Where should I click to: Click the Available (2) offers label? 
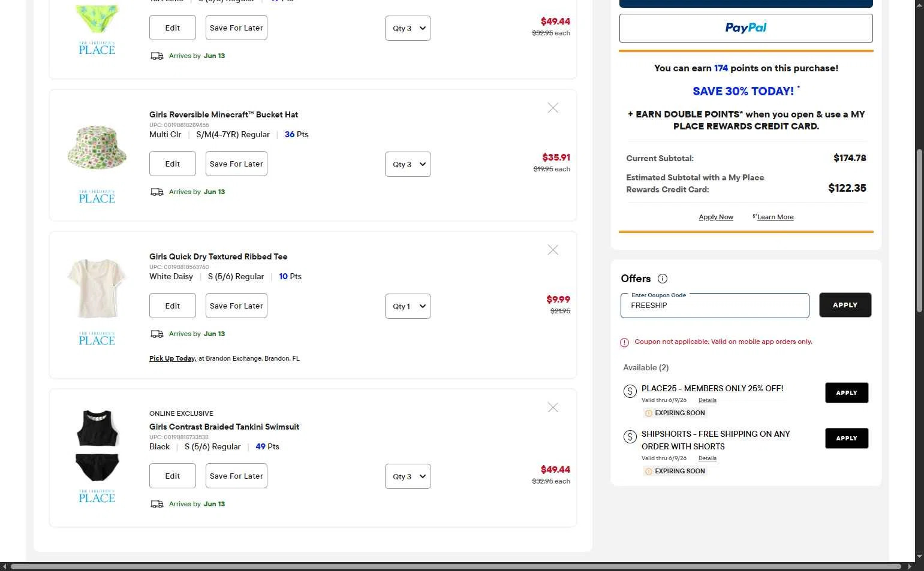646,367
